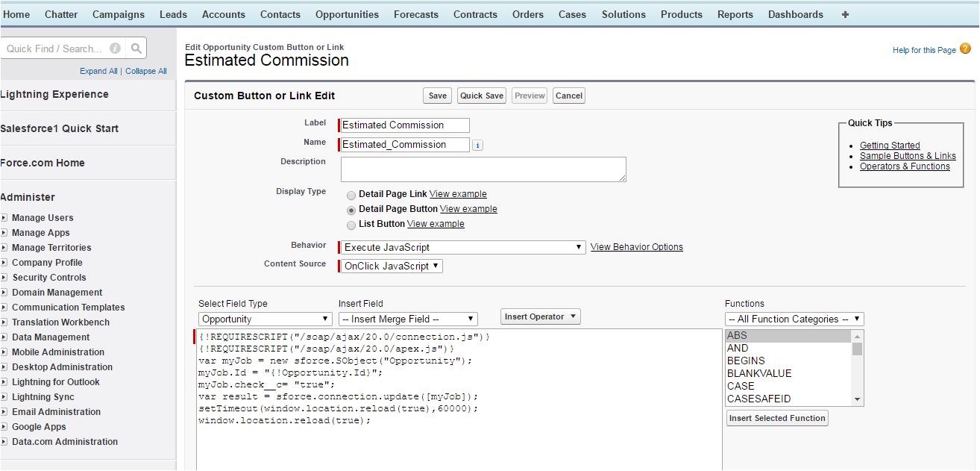Open the Behavior dropdown Execute JavaScript

pyautogui.click(x=462, y=247)
